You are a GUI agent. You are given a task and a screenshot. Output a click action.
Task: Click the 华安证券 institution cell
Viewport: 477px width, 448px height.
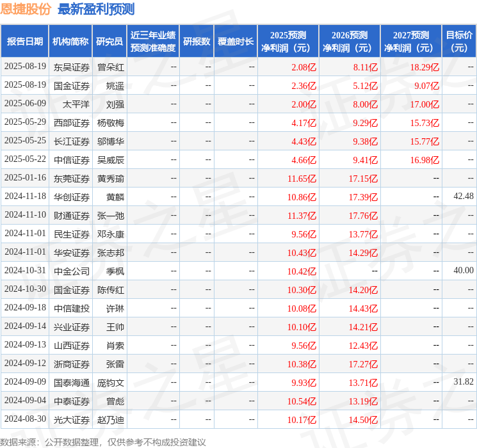[72, 253]
